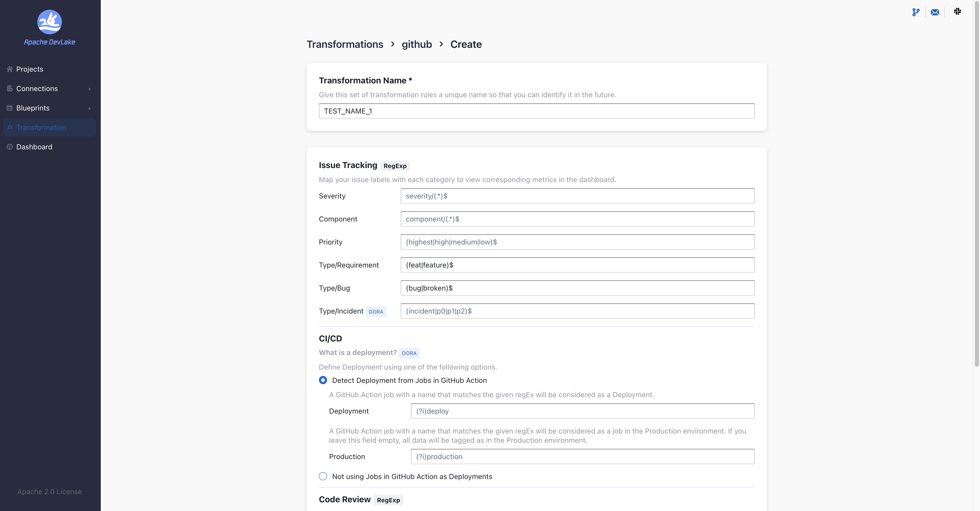Click the Severity regex input field

[x=577, y=196]
